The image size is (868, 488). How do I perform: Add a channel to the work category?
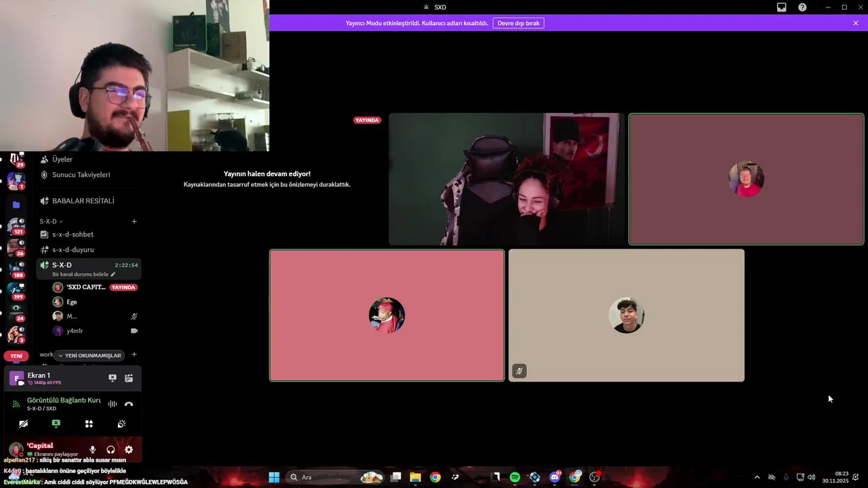134,354
